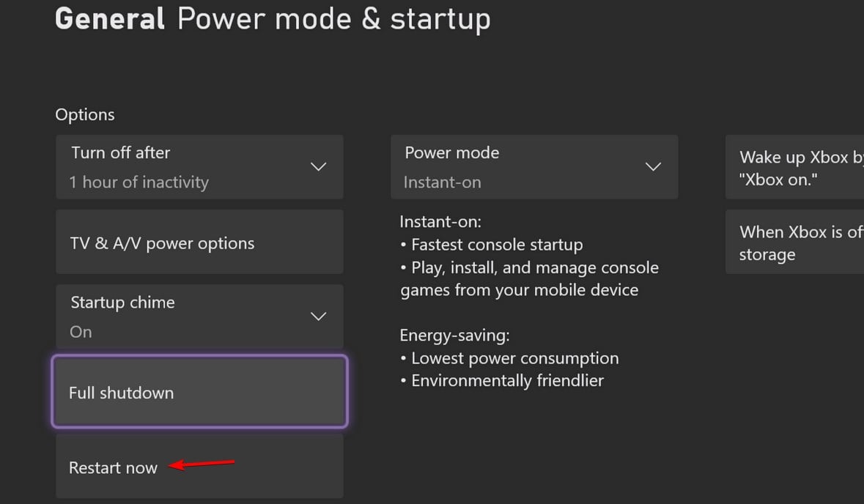Screen dimensions: 864x504
Task: Select the Options section label
Action: (85, 115)
